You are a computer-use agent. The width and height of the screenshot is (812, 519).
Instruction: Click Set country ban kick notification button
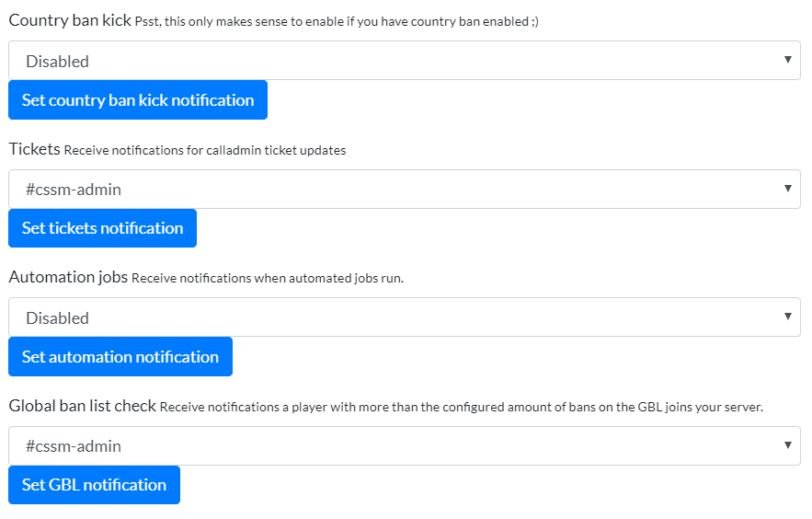(x=138, y=100)
